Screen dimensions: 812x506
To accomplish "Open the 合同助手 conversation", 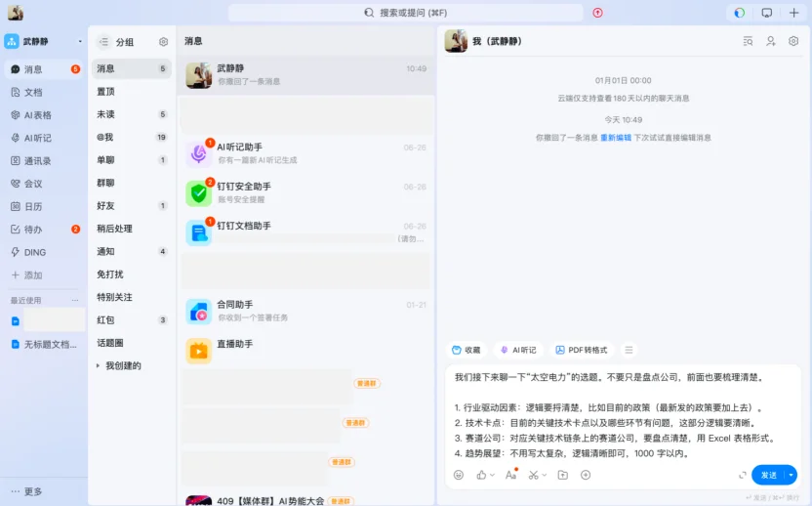I will pyautogui.click(x=305, y=311).
